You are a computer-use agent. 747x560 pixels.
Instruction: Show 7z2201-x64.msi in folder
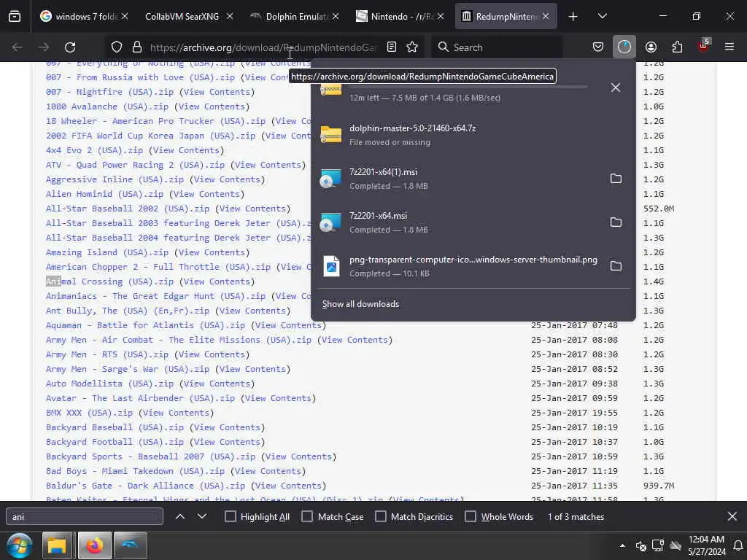click(x=616, y=222)
